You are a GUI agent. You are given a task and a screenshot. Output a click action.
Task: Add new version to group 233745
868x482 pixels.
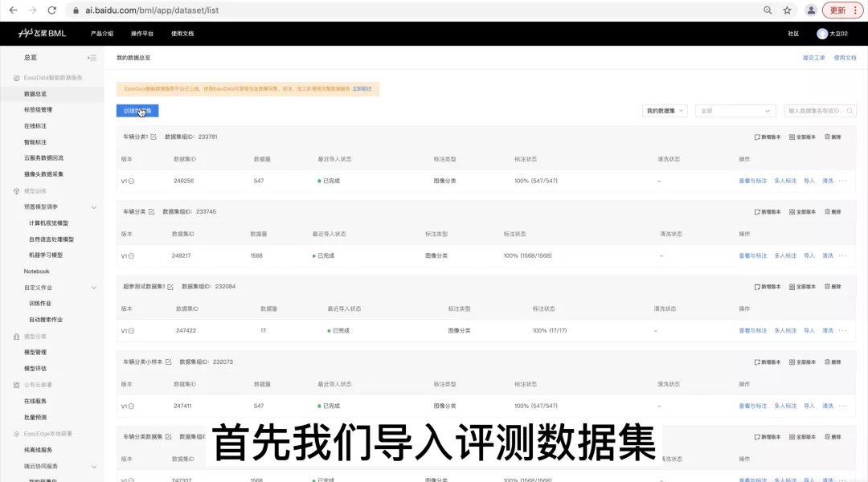[768, 212]
